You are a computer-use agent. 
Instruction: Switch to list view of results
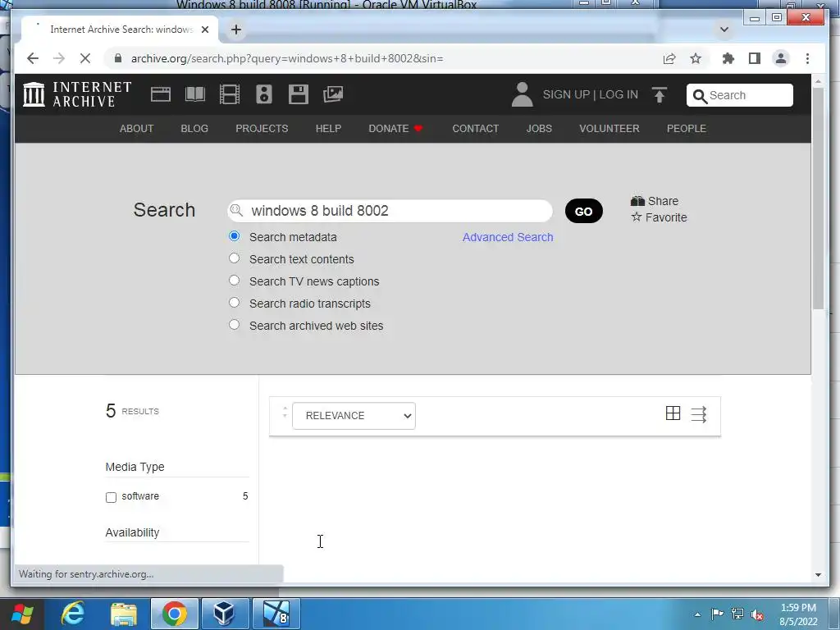tap(699, 414)
